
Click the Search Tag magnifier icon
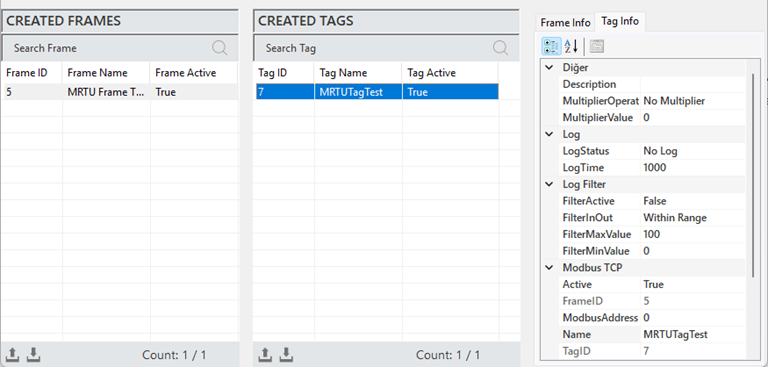(500, 48)
